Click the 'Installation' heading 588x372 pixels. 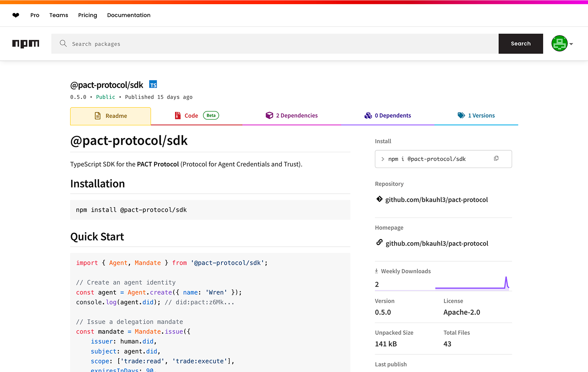tap(97, 184)
